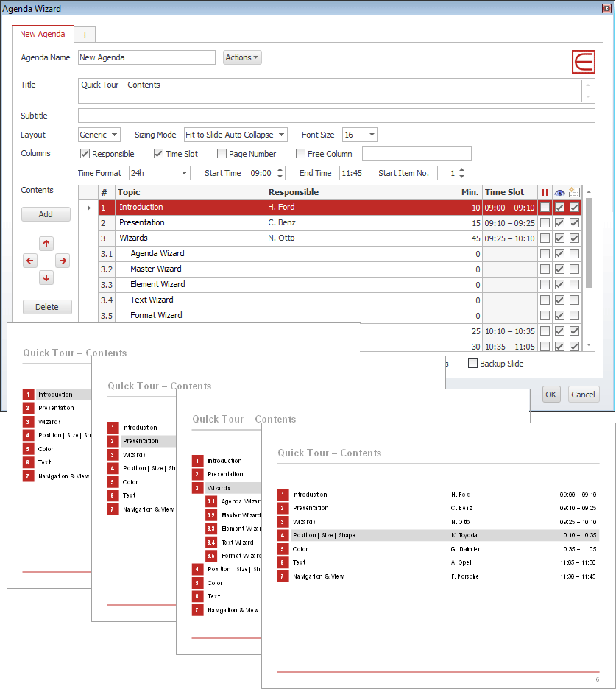Enable the Page Number column
The width and height of the screenshot is (616, 689).
[x=222, y=153]
